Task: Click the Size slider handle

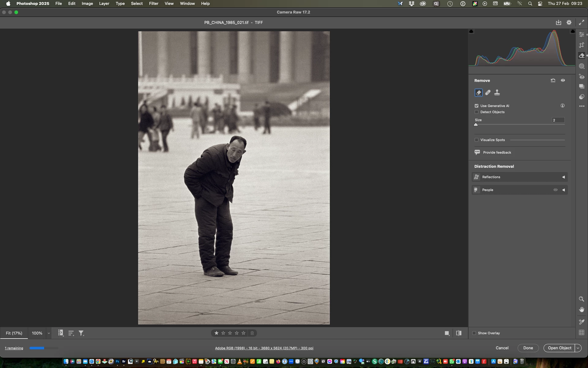Action: pos(476,125)
